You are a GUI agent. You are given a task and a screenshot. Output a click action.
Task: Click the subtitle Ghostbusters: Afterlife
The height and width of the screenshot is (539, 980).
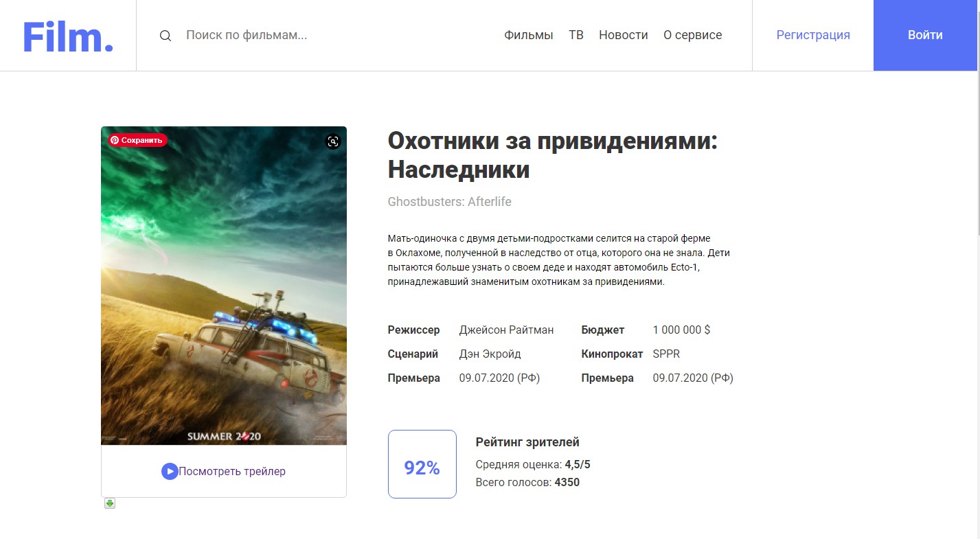[450, 202]
